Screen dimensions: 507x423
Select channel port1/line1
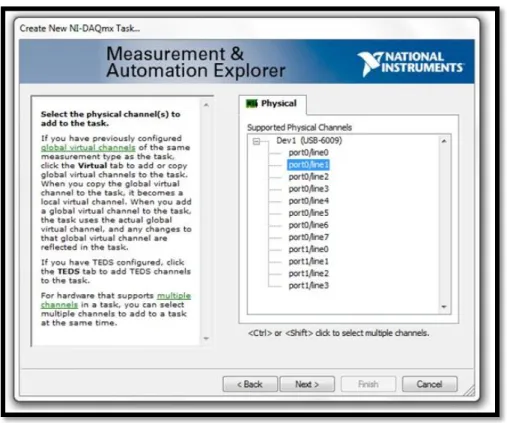(308, 261)
